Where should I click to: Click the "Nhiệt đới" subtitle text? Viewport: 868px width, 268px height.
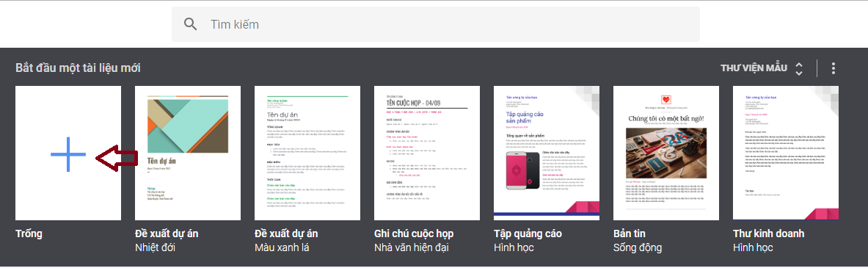(155, 247)
